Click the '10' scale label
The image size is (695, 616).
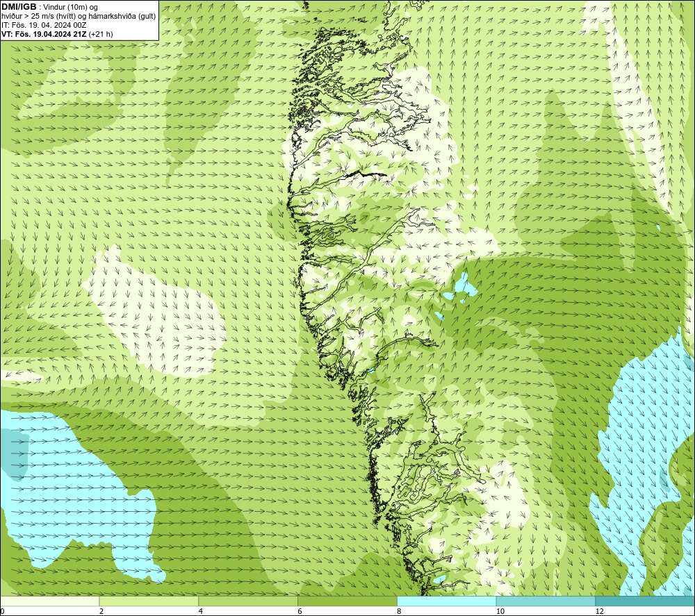[x=500, y=611]
